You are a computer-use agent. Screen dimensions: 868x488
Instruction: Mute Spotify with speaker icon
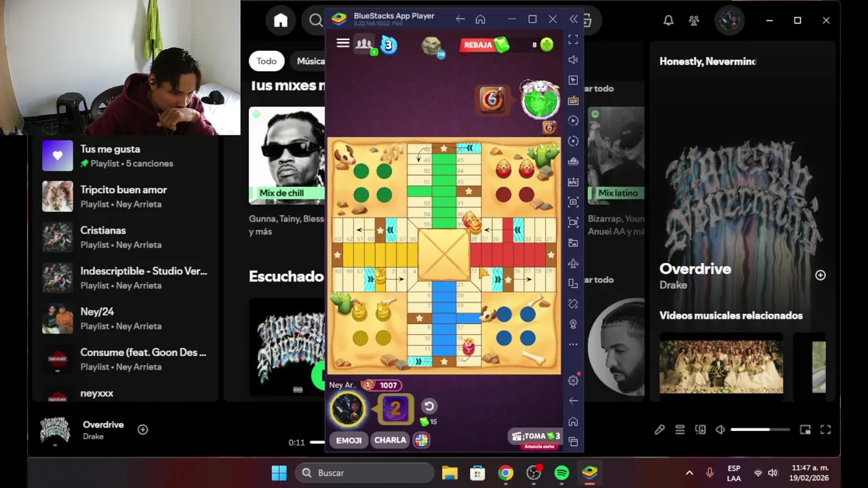pos(719,430)
